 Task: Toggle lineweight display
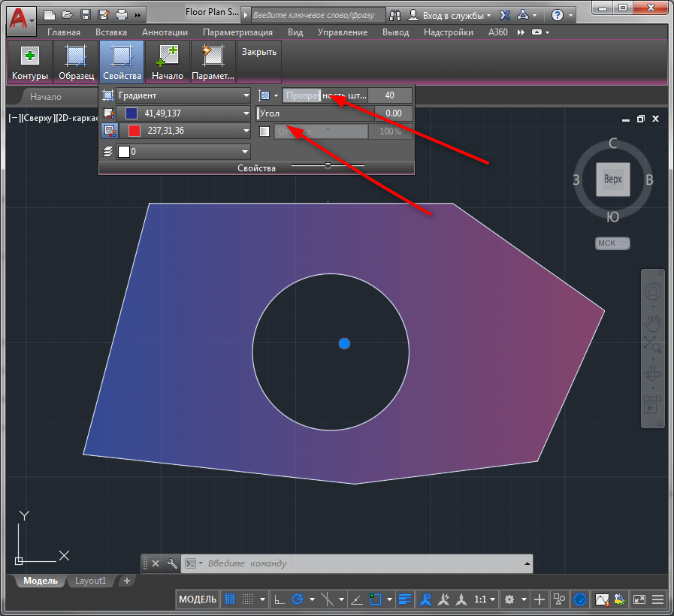point(405,599)
